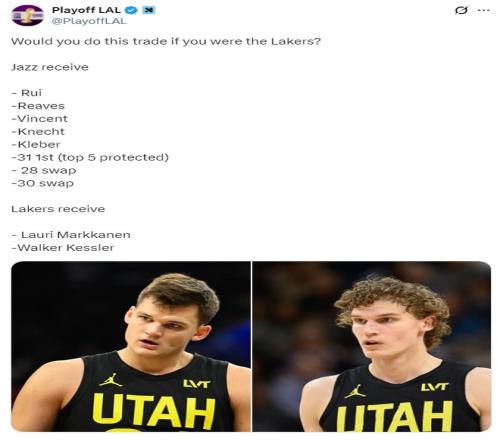
Task: Click the Jordan logo on left jersey
Action: coord(110,380)
